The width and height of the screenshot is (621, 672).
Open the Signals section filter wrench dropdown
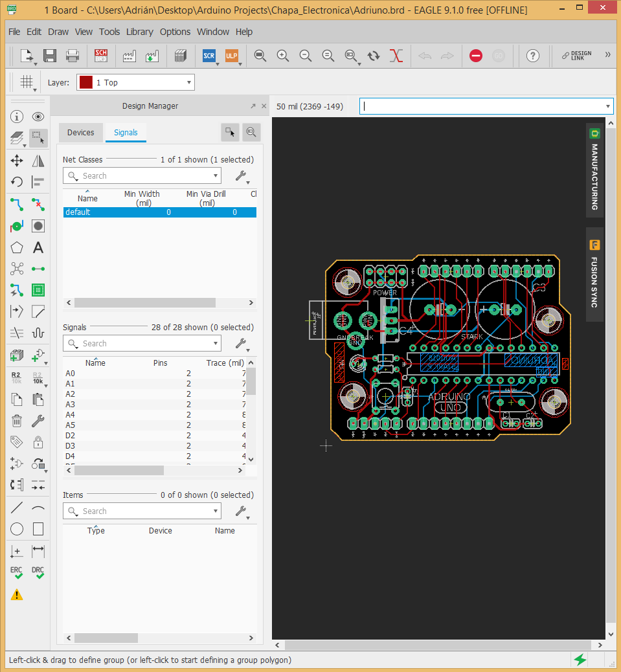click(x=242, y=344)
